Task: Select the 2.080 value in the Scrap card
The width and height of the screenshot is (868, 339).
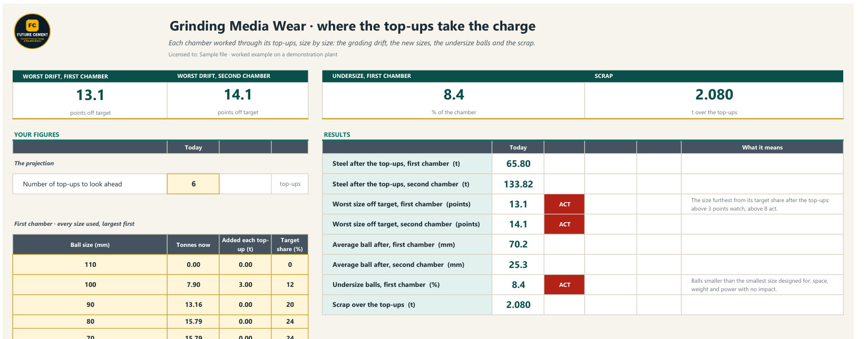Action: (714, 95)
